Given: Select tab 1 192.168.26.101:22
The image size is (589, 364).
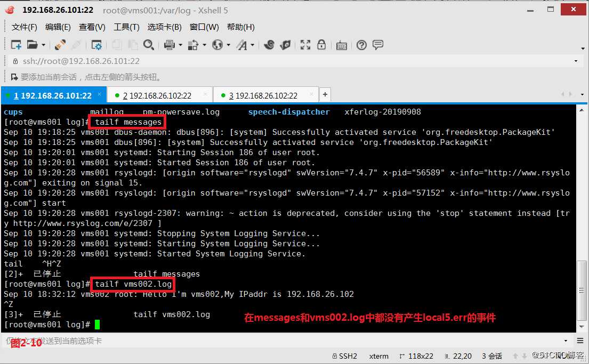Looking at the screenshot, I should pos(53,96).
